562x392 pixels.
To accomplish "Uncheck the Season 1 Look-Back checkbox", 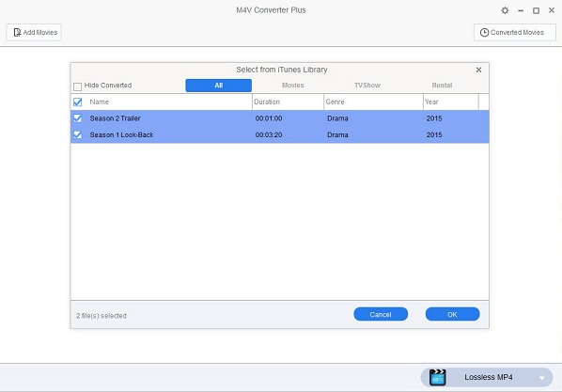I will (77, 134).
